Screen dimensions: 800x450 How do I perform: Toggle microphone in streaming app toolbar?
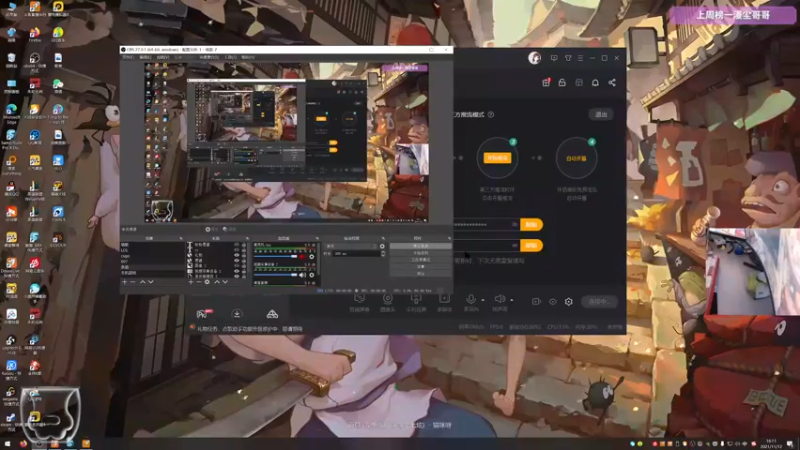[x=470, y=299]
